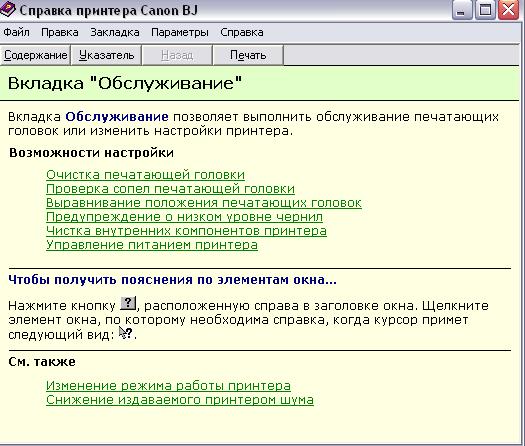Screen dimensions: 525x446
Task: Click heading Возможности настройки
Action: pos(91,153)
